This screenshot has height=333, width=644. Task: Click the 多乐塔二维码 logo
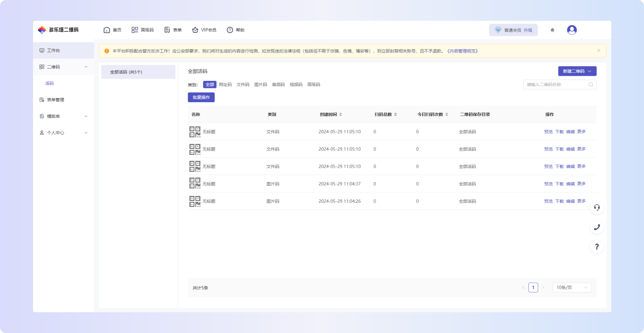tap(58, 30)
